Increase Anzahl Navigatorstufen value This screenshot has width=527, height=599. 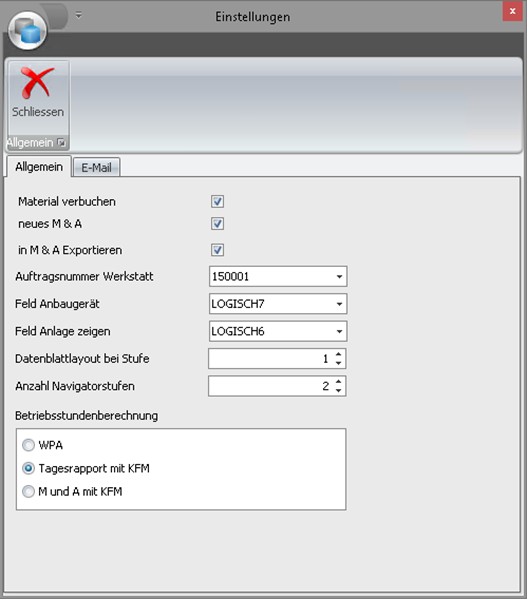pyautogui.click(x=338, y=382)
